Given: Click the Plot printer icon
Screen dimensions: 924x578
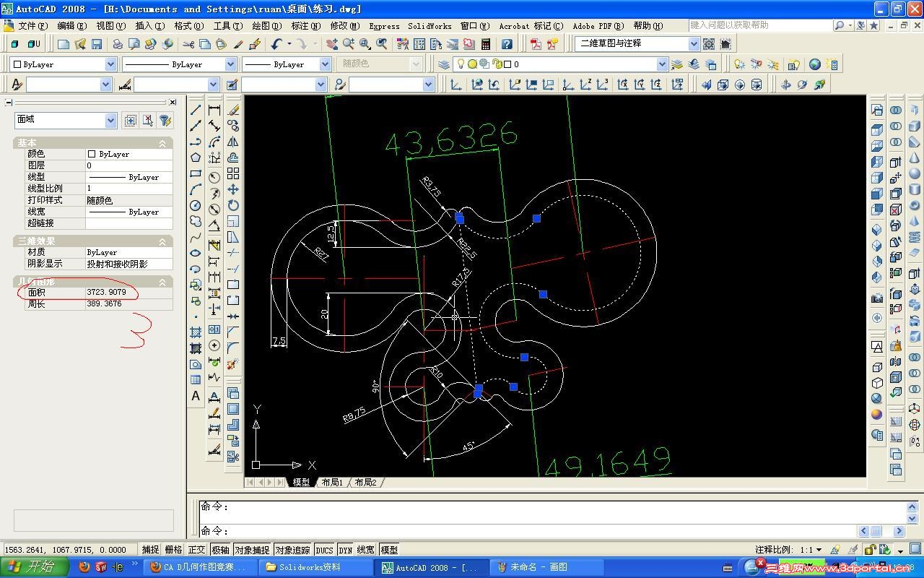Looking at the screenshot, I should pos(118,44).
